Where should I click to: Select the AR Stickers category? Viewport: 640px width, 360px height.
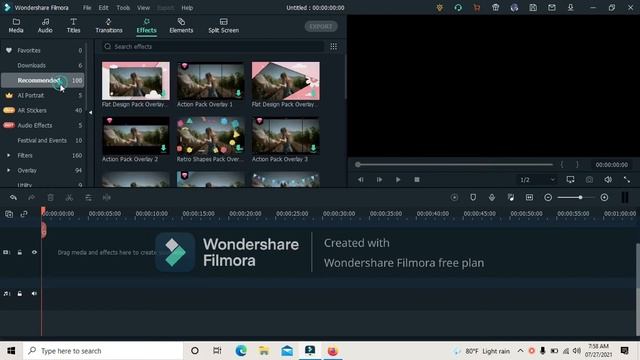(x=43, y=110)
